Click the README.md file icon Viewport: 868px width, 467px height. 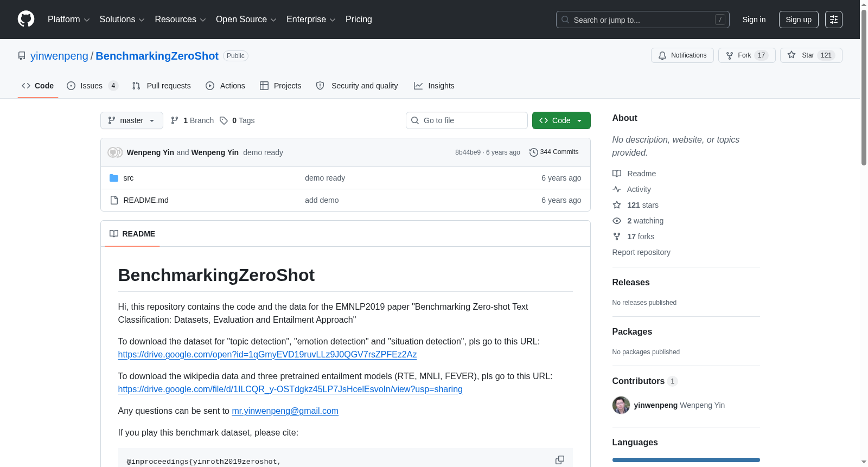[114, 200]
